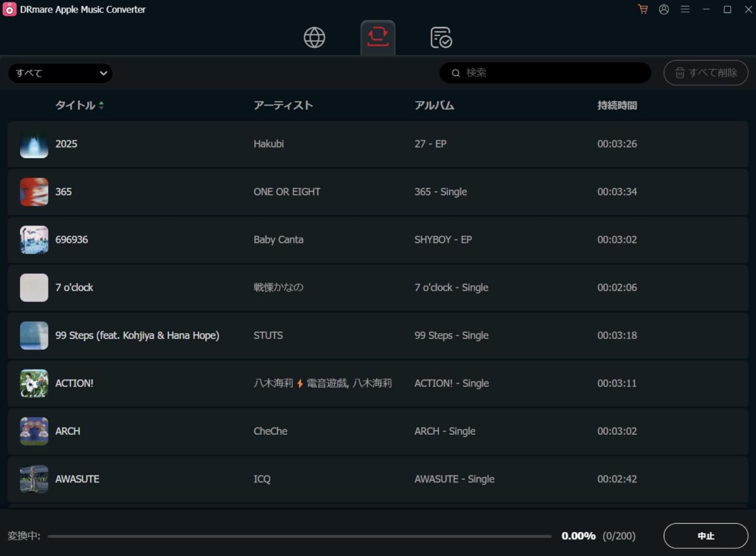Click the アルバム column header

tap(434, 105)
